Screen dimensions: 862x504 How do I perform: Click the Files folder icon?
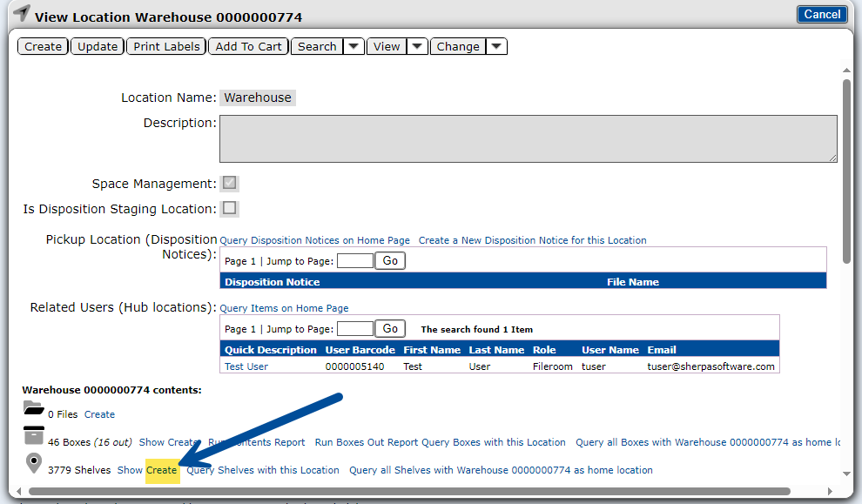click(x=33, y=408)
